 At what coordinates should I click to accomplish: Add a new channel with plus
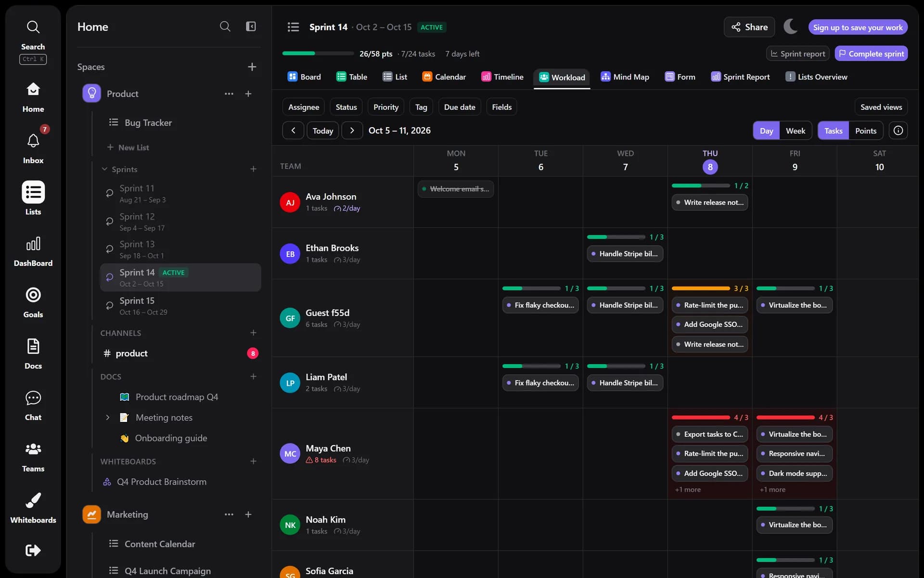click(253, 333)
